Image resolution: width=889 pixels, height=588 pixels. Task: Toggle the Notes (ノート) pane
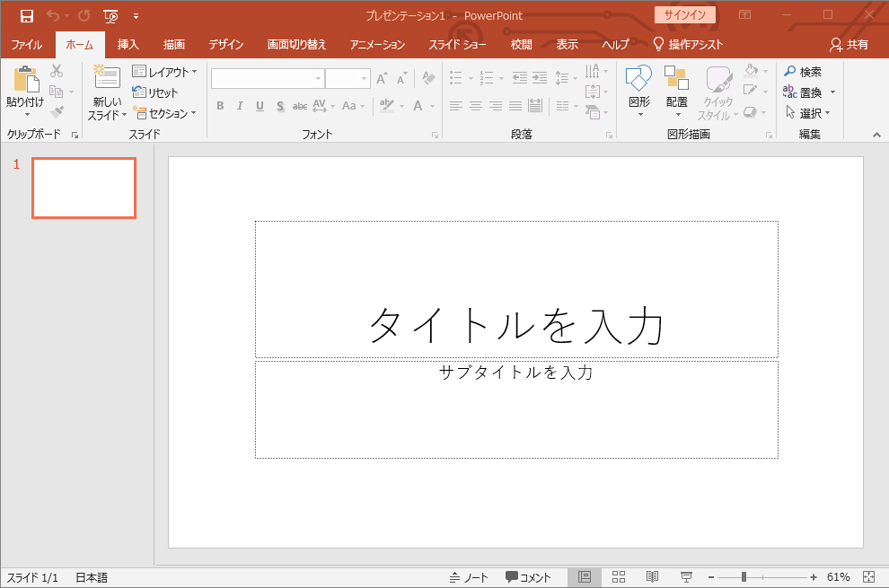tap(469, 577)
